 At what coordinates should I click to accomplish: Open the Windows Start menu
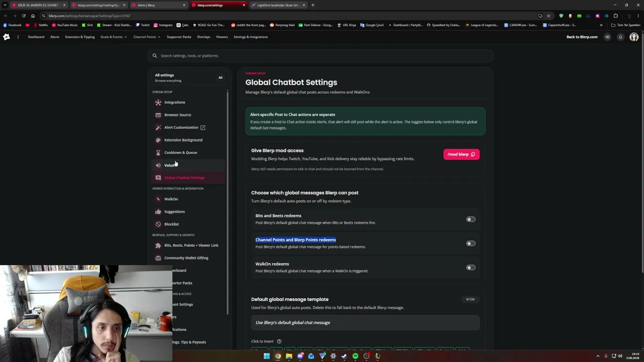[x=267, y=356]
